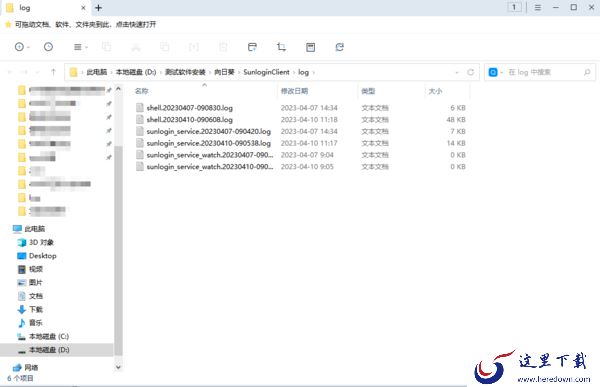The image size is (600, 387).
Task: Open recent locations dropdown arrow
Action: pos(38,72)
